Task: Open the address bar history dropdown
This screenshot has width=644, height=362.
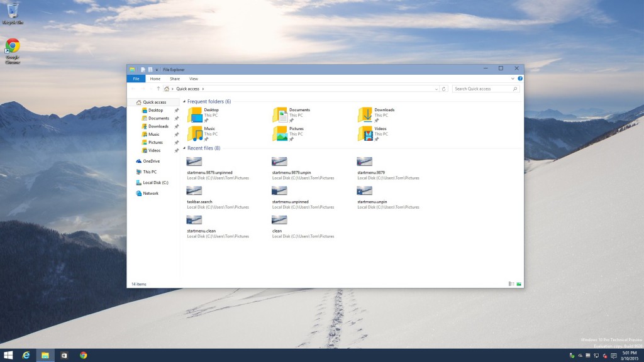Action: pos(436,89)
